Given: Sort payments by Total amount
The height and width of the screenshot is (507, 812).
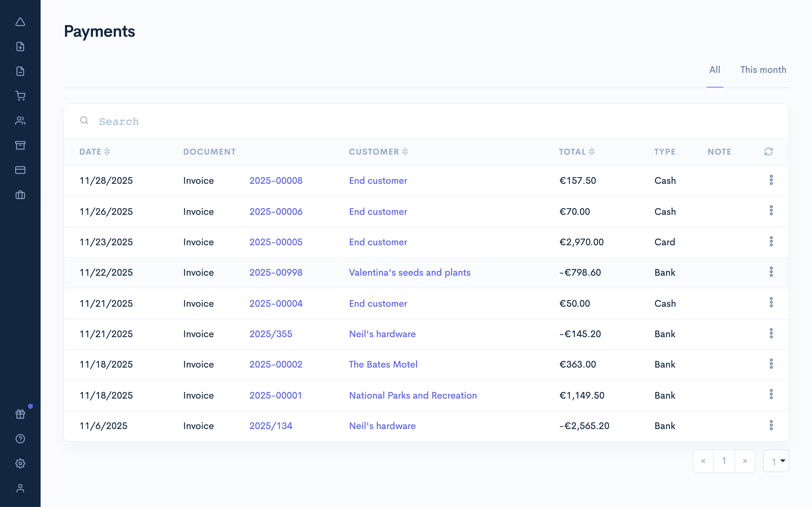Looking at the screenshot, I should (592, 151).
